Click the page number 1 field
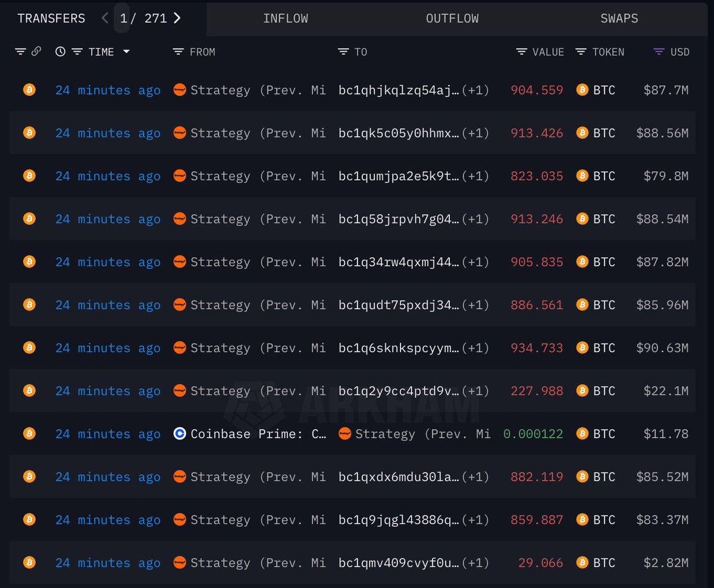 pos(123,18)
